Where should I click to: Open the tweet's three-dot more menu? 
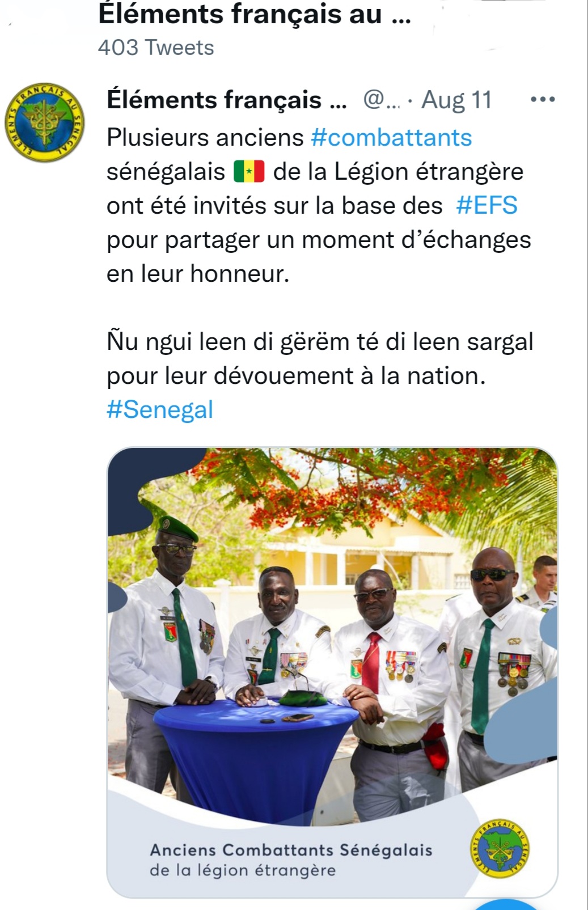pos(543,100)
